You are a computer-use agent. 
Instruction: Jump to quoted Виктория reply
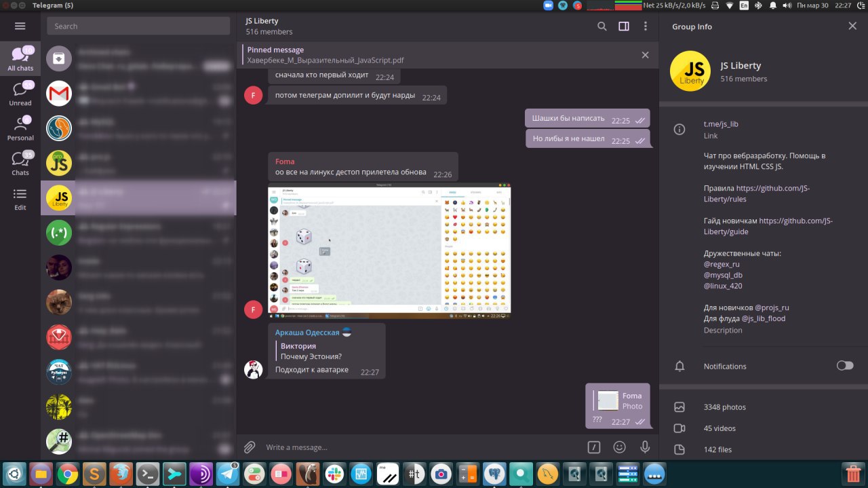313,351
